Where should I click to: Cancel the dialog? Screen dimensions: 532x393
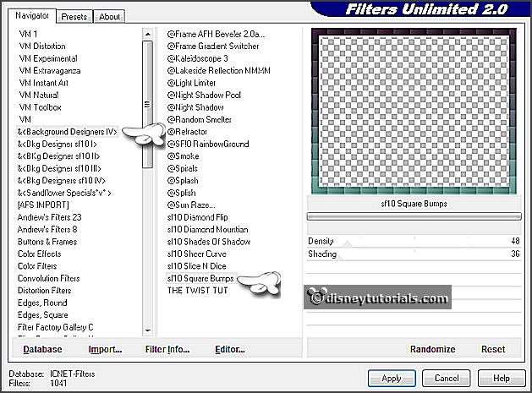point(447,378)
